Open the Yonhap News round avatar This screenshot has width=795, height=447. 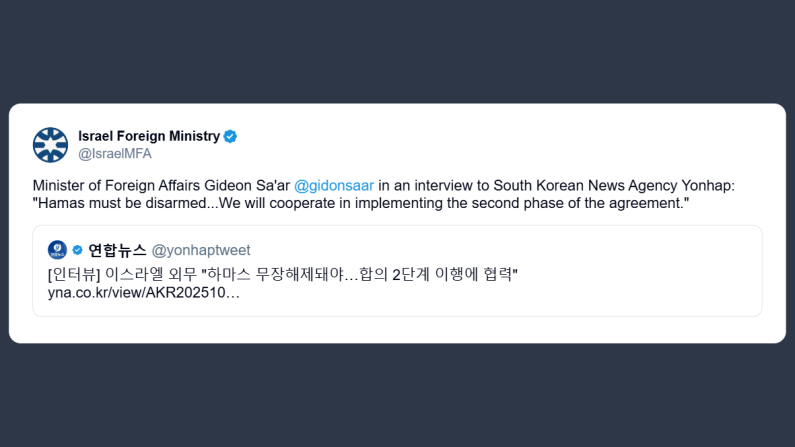pos(57,250)
